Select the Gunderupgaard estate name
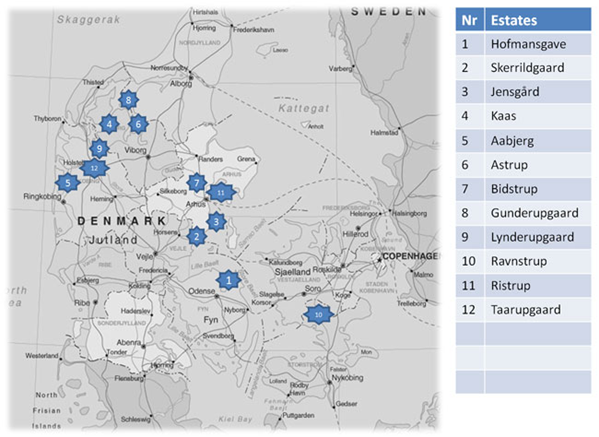The image size is (599, 437). (534, 213)
